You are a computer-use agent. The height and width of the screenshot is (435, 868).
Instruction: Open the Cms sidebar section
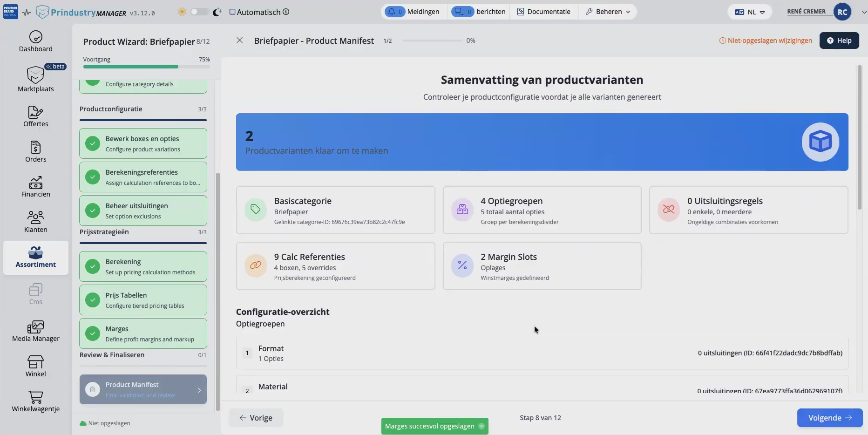coord(35,294)
